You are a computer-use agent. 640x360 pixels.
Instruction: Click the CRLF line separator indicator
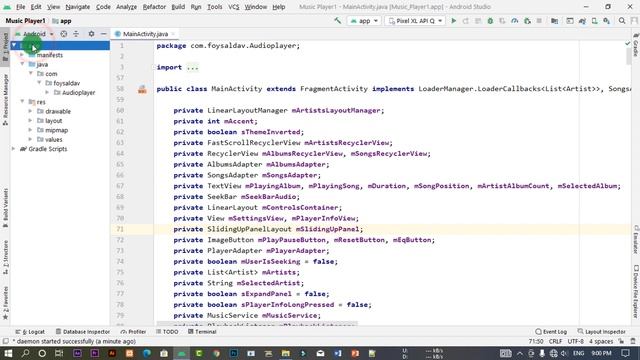556,341
